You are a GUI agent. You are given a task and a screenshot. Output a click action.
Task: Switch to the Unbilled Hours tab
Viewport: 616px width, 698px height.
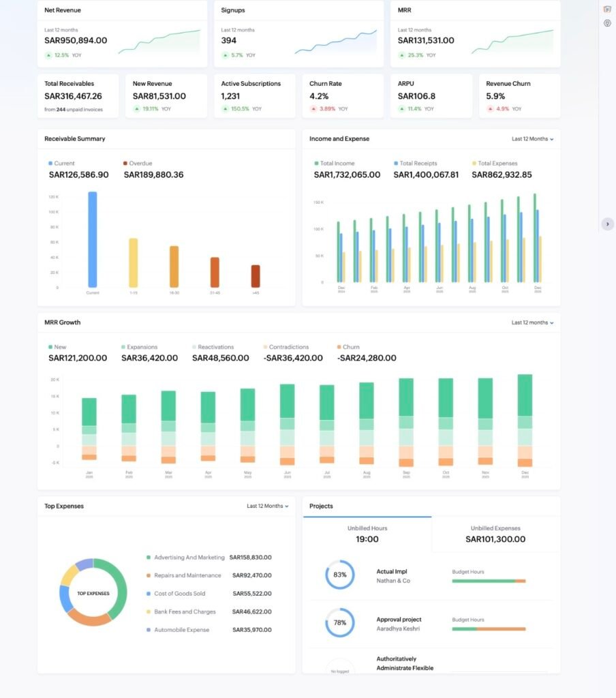coord(367,534)
